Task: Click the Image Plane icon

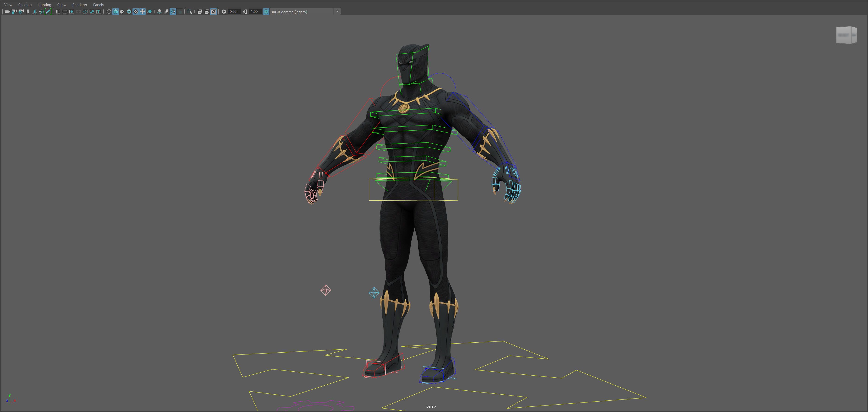Action: click(x=34, y=11)
